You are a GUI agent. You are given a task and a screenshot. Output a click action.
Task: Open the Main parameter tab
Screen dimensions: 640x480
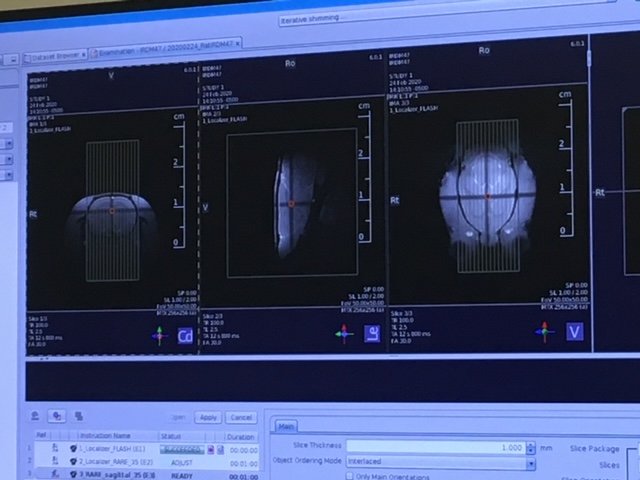286,427
